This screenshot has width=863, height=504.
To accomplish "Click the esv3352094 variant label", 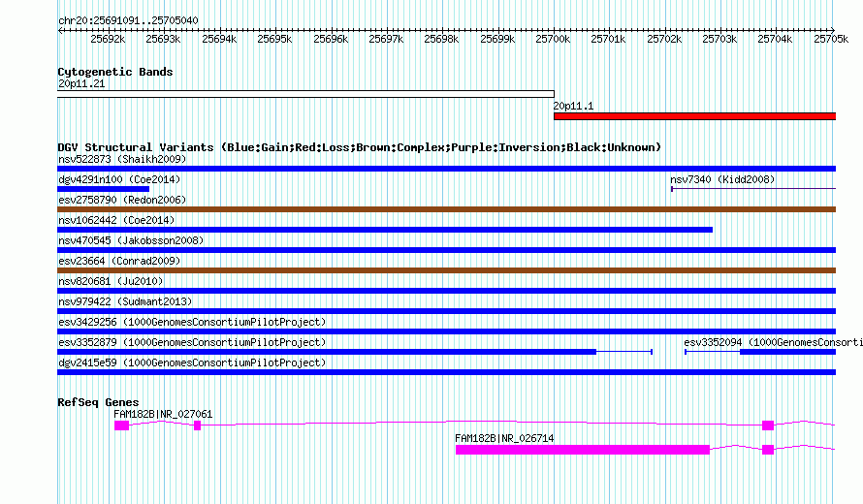I will coord(773,343).
